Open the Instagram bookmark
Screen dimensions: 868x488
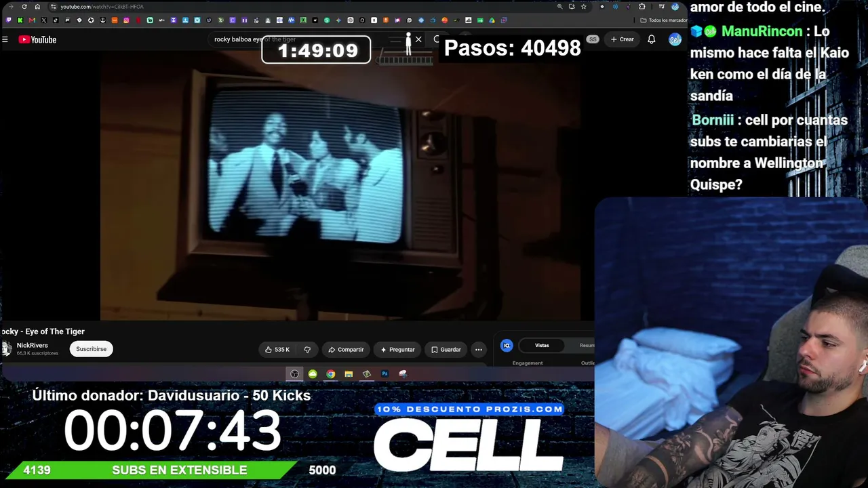click(126, 20)
